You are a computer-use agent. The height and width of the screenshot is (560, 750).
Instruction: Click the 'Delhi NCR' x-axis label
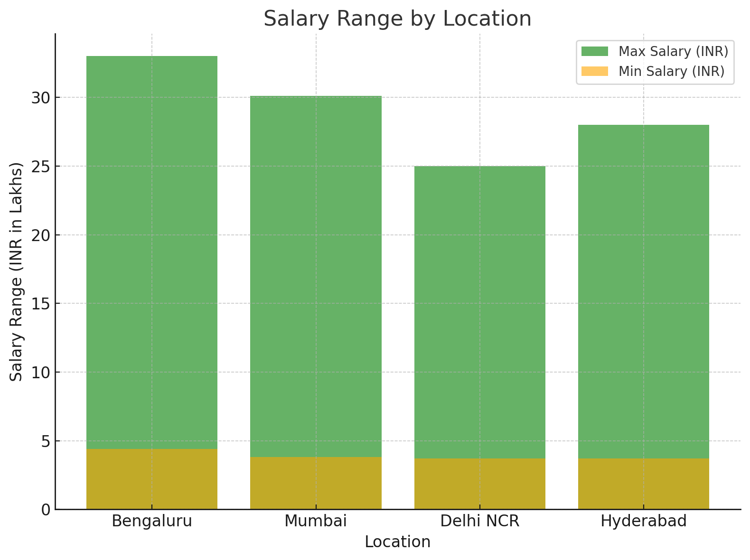(x=480, y=521)
